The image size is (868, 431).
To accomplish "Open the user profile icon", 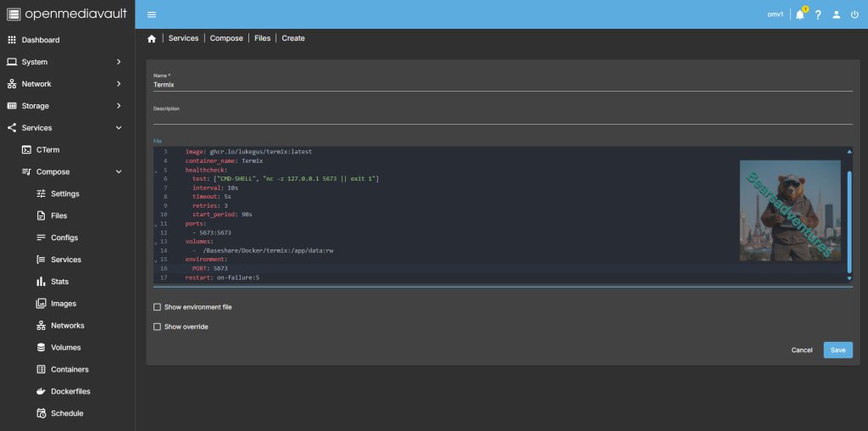I will (x=837, y=14).
